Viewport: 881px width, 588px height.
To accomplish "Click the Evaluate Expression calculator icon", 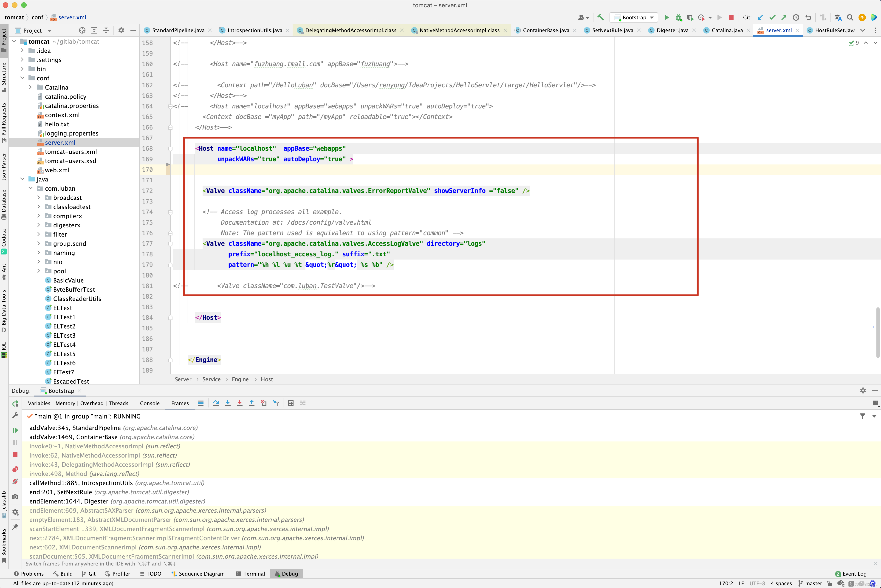I will pos(291,403).
